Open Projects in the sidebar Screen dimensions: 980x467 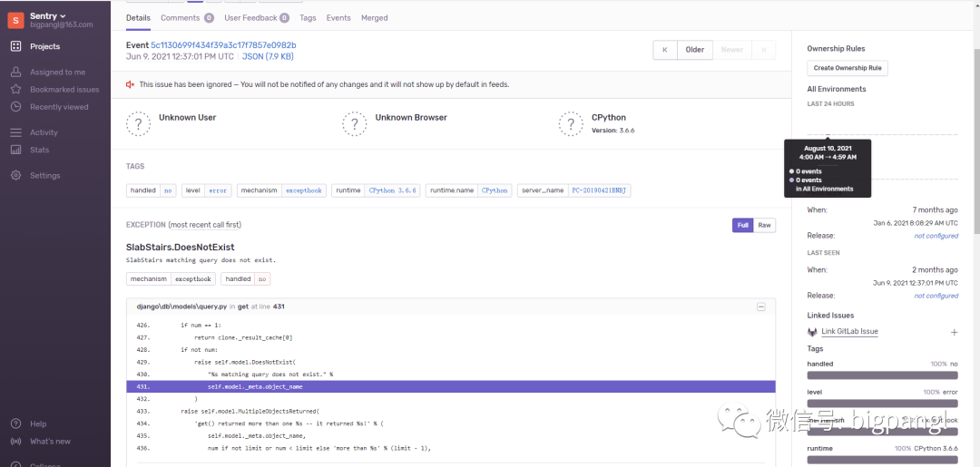point(44,46)
